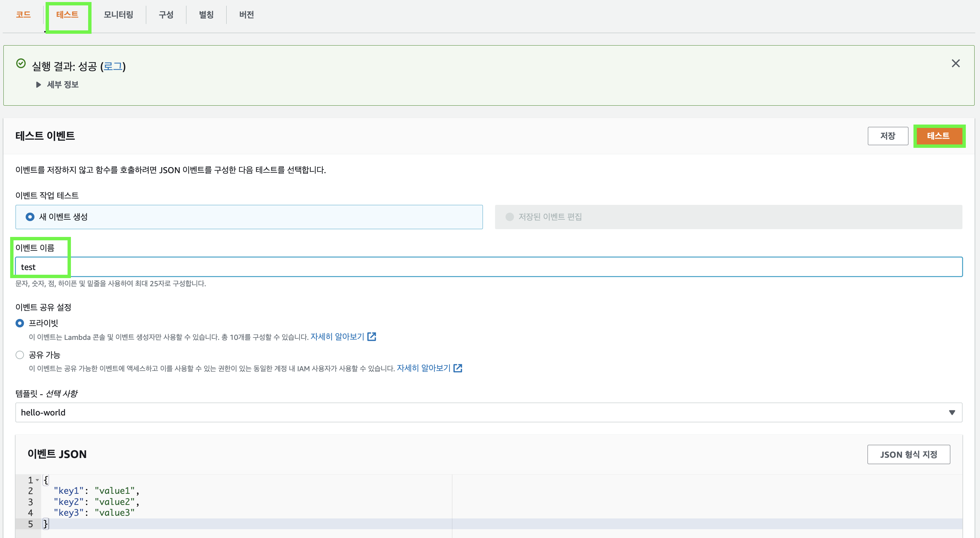Image resolution: width=980 pixels, height=538 pixels.
Task: Choose the 공유 가능 sharing radio button
Action: point(20,355)
